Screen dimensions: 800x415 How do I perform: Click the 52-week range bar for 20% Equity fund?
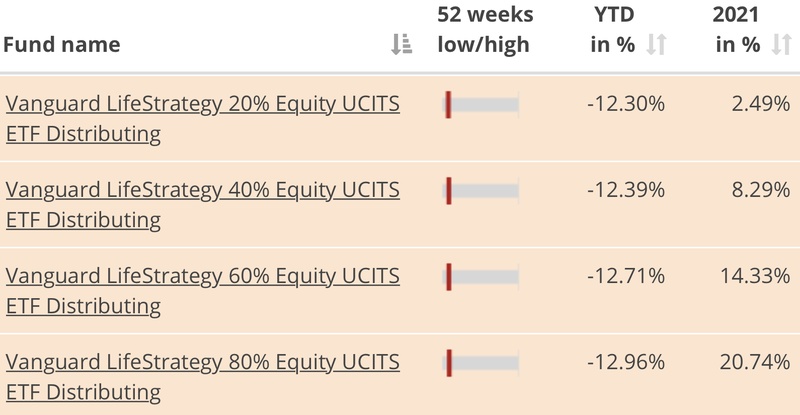482,105
